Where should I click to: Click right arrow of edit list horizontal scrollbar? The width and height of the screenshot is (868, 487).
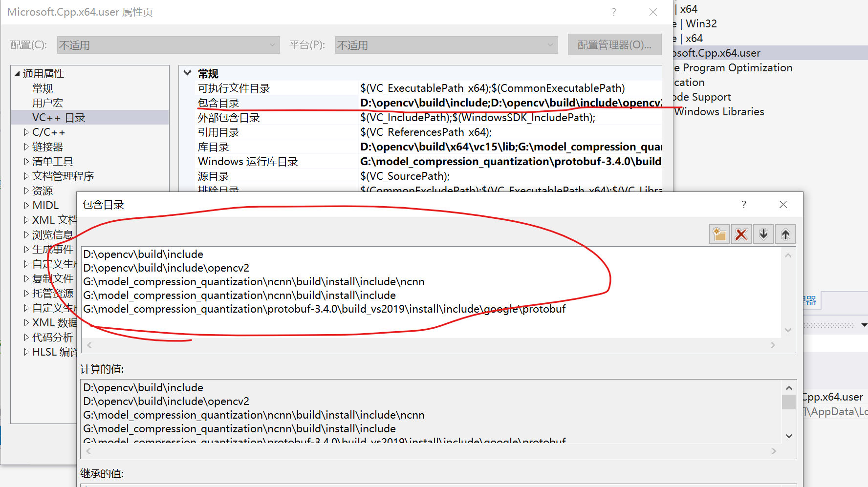tap(773, 345)
